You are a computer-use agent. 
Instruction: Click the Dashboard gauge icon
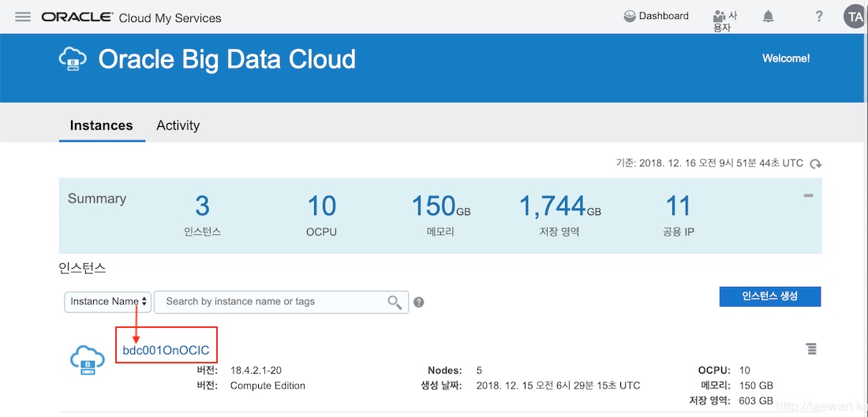click(630, 17)
